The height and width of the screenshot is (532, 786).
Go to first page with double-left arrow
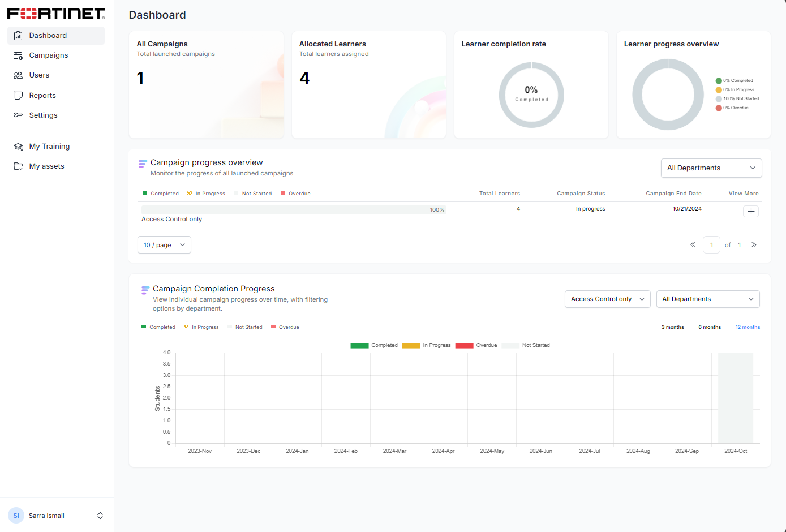(x=693, y=244)
